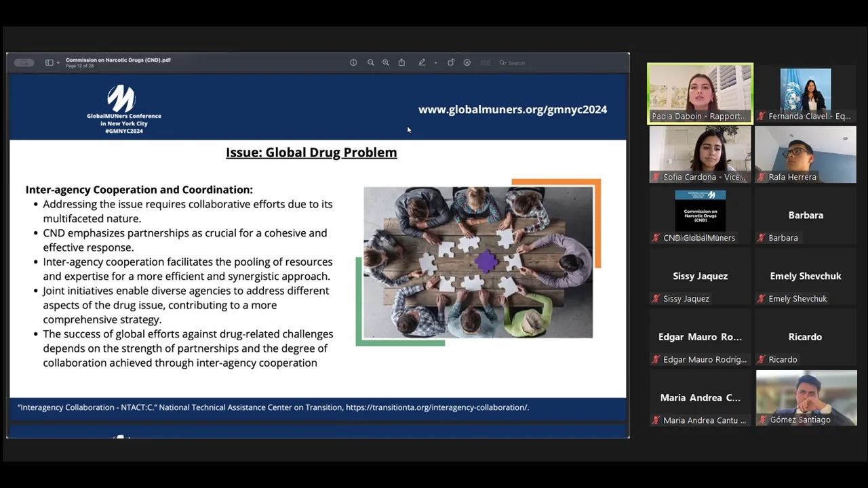Toggle the sidebar view button
Screen dimensions: 868x488
pyautogui.click(x=49, y=62)
